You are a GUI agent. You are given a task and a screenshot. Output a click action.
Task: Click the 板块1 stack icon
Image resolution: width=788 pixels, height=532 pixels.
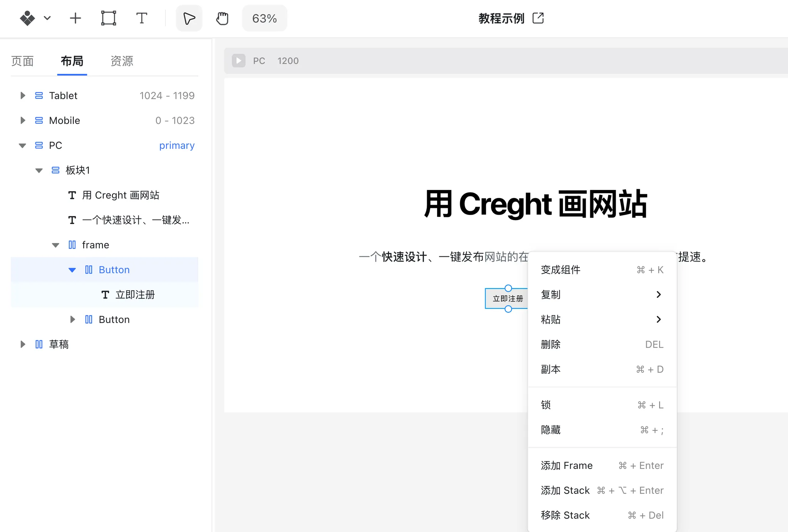point(55,170)
